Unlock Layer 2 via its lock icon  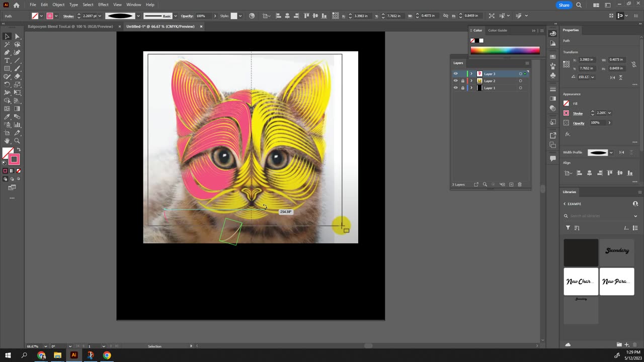[463, 81]
